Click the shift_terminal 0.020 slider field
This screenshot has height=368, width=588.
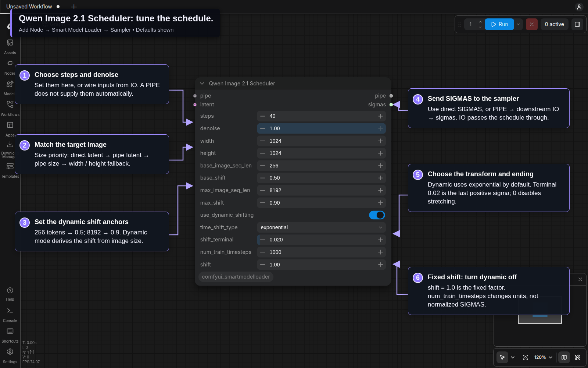pyautogui.click(x=322, y=240)
